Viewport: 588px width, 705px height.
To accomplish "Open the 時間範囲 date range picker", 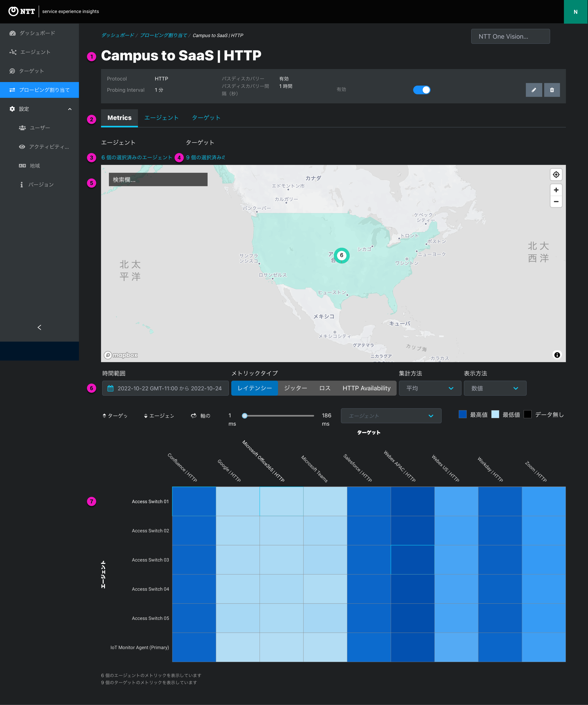I will 165,388.
